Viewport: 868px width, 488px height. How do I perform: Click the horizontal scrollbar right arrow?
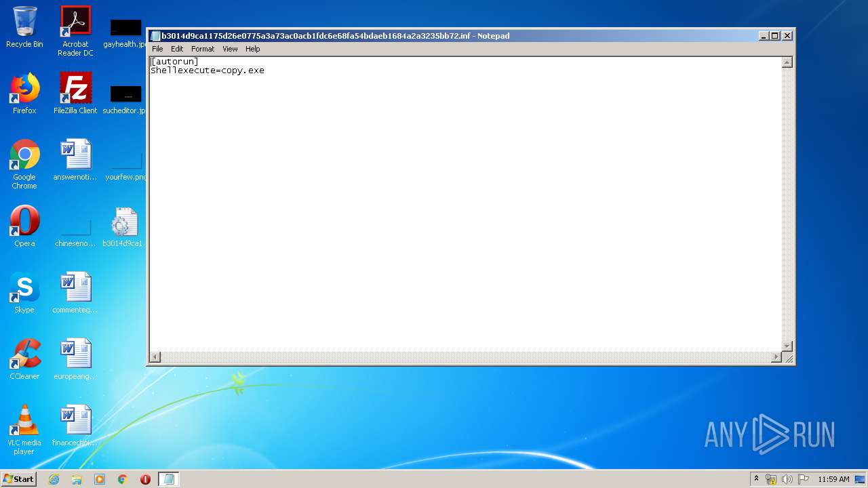click(x=776, y=357)
